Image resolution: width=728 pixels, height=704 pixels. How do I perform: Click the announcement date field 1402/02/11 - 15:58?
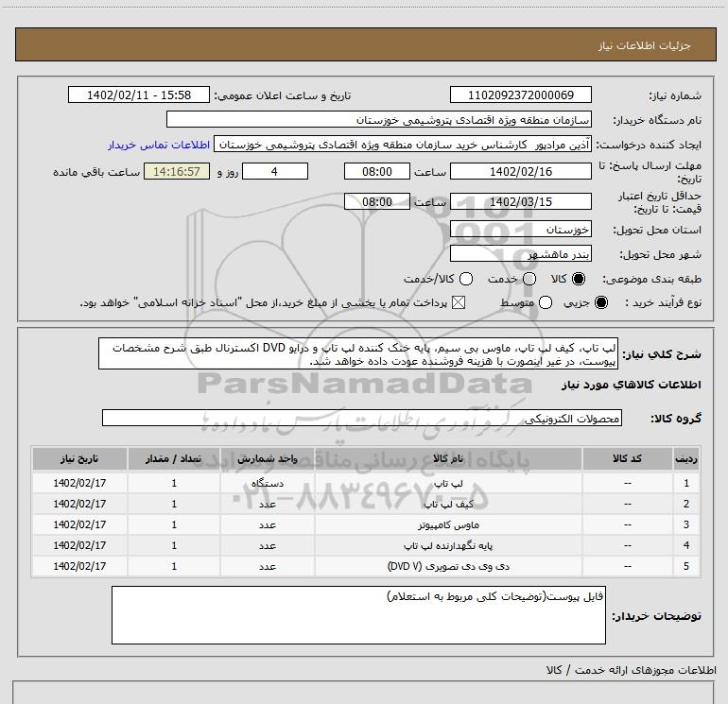point(139,94)
